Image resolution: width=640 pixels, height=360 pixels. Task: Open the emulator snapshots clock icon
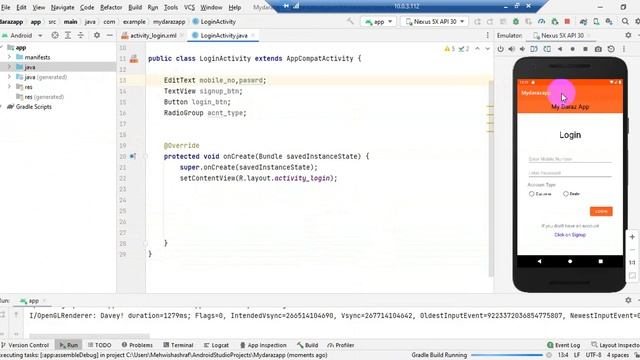(x=611, y=49)
